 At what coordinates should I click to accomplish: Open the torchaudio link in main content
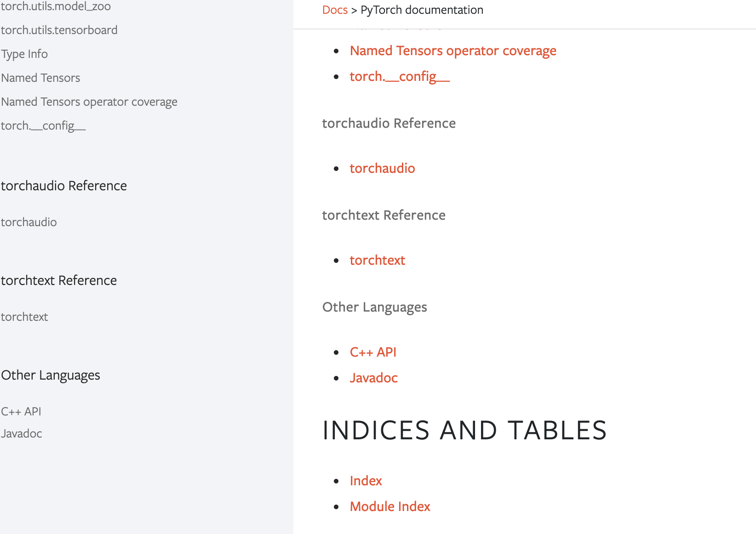pos(382,168)
